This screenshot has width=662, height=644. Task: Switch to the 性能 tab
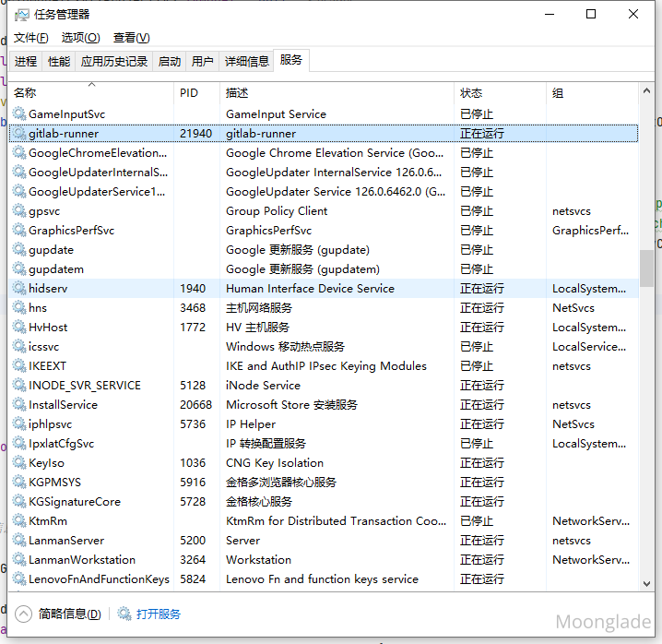coord(59,62)
